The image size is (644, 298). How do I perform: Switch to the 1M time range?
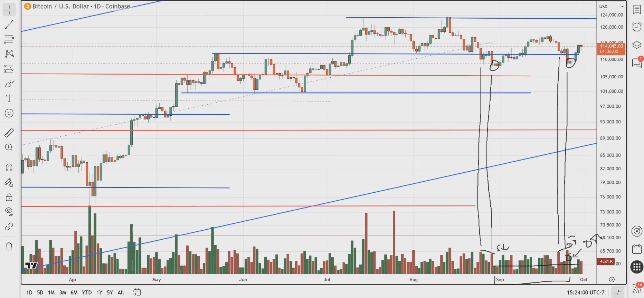pos(51,292)
